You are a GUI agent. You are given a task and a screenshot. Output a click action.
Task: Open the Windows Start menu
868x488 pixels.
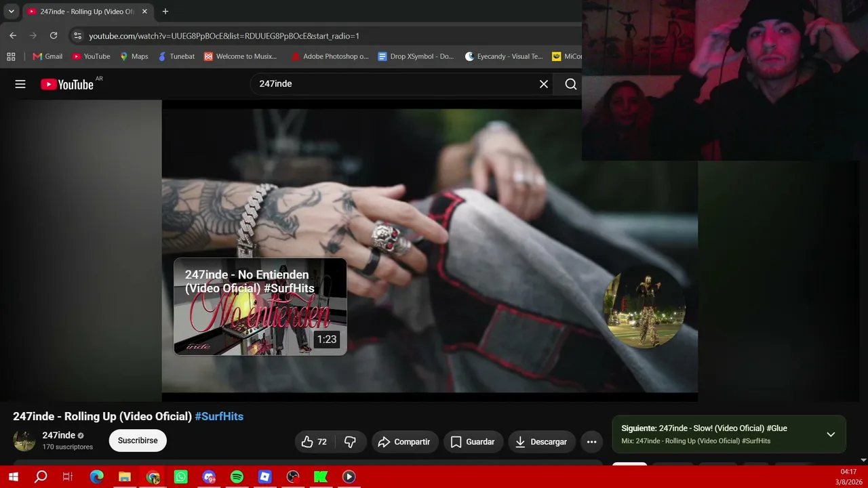[13, 477]
